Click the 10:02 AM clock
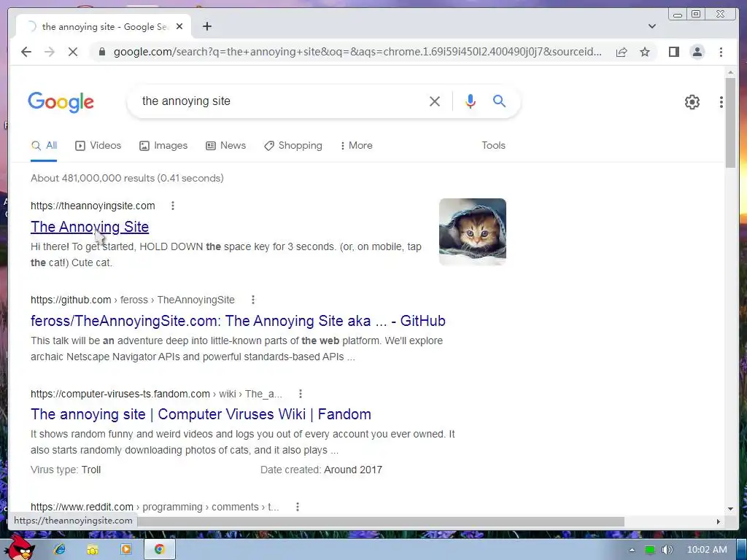Viewport: 747px width, 560px height. point(707,550)
